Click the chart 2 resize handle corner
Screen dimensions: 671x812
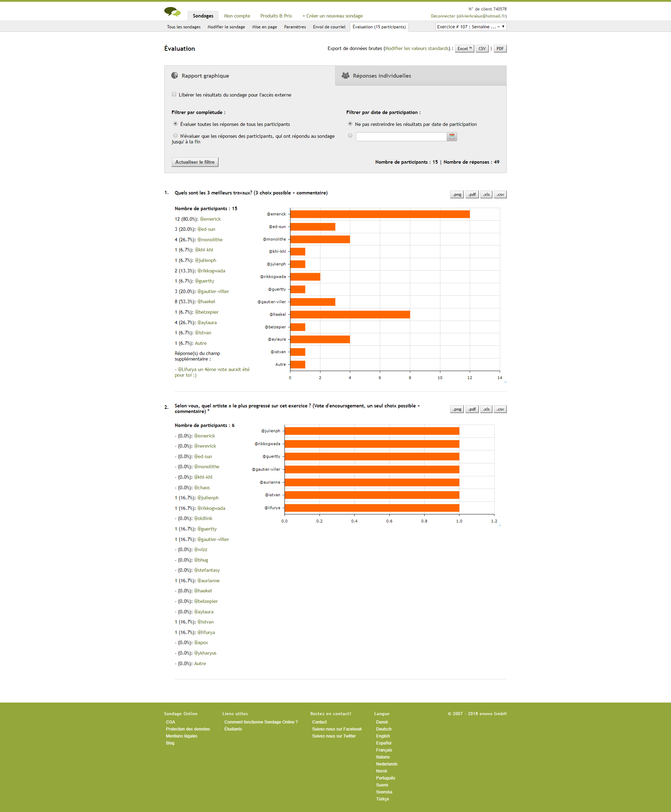click(x=499, y=525)
